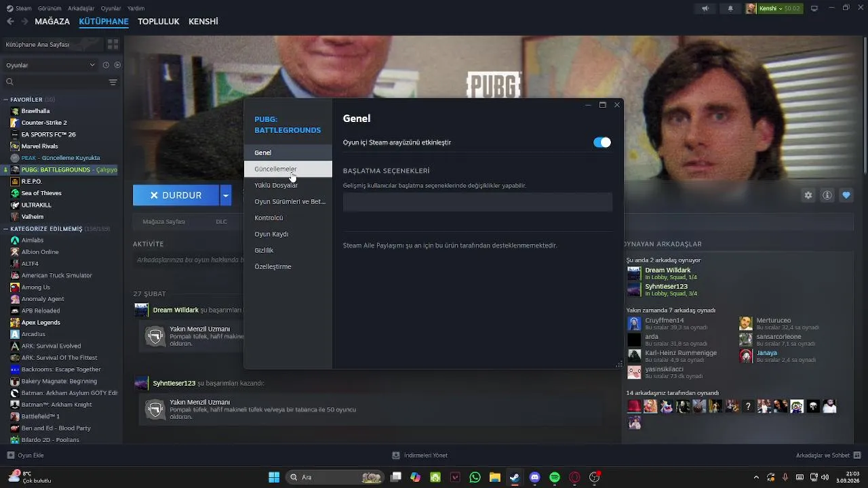Image resolution: width=868 pixels, height=488 pixels.
Task: Open Windows Start menu
Action: [274, 477]
